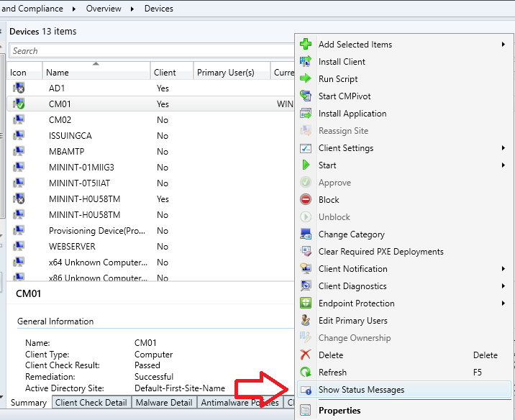This screenshot has height=420, width=515.
Task: Expand the Client Settings submenu arrow
Action: (503, 147)
